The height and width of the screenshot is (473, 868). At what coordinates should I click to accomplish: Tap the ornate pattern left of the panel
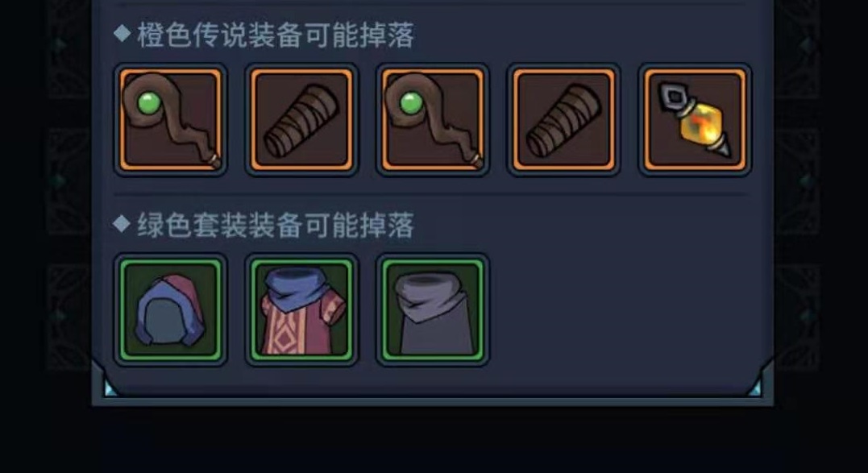[69, 183]
